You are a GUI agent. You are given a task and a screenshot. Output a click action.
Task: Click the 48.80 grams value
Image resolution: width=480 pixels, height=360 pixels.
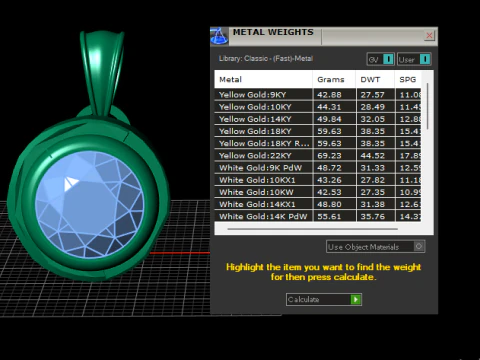(x=329, y=204)
